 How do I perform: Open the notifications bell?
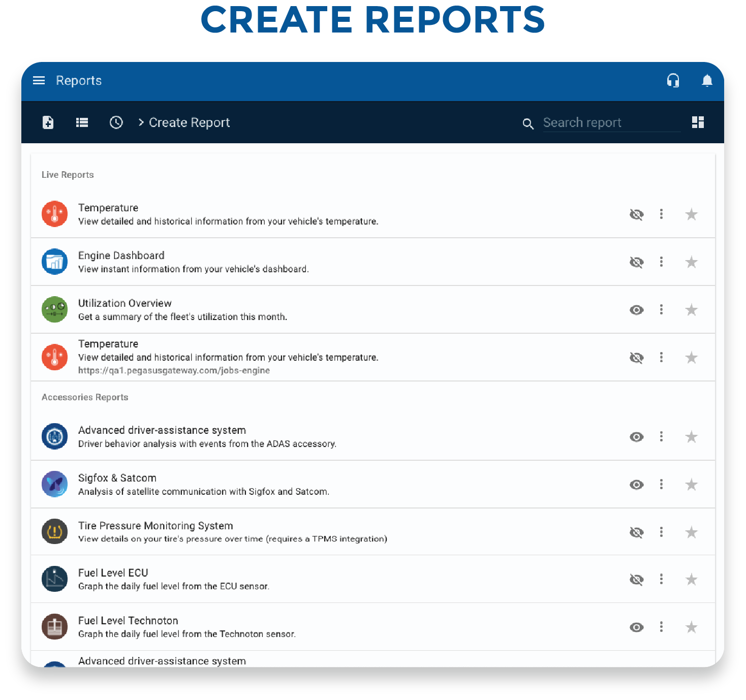click(707, 81)
